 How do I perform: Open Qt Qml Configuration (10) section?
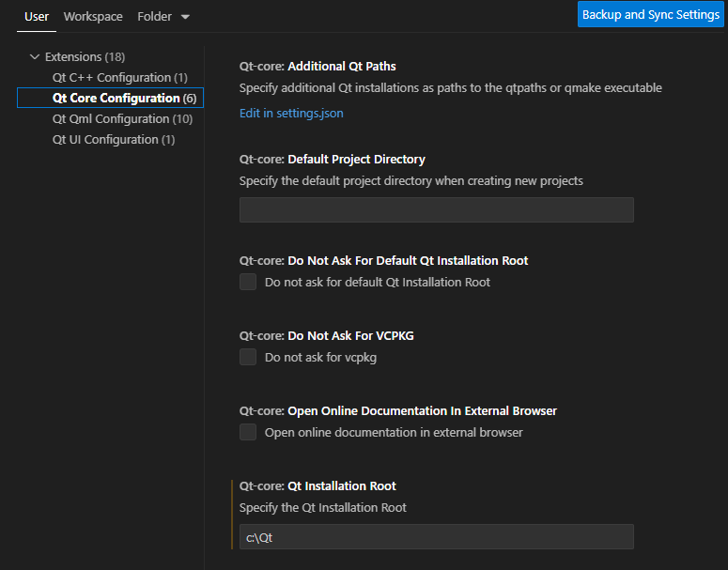click(x=122, y=119)
